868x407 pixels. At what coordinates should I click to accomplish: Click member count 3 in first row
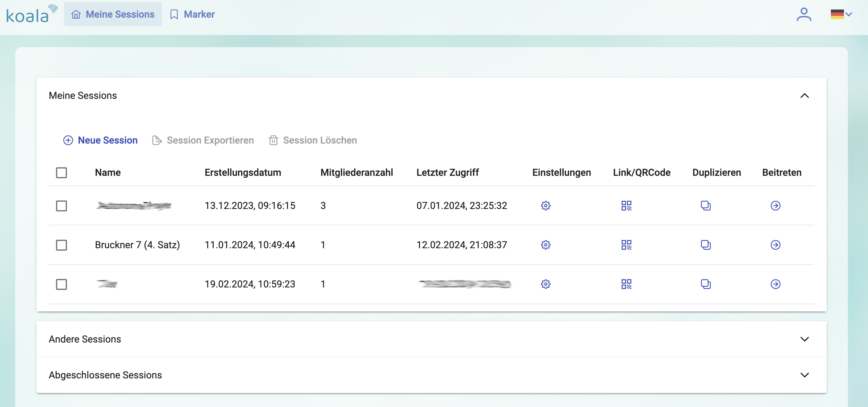point(323,206)
